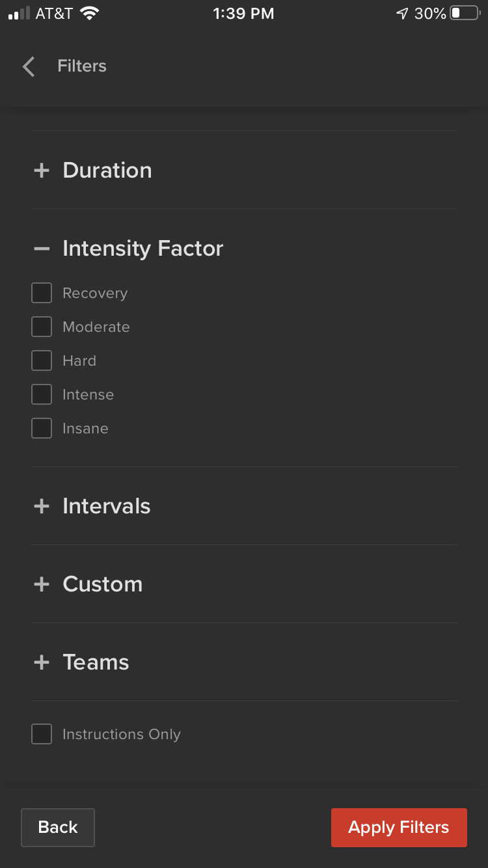Select the Intense checkbox
Screen dimensions: 488x868
pyautogui.click(x=42, y=394)
